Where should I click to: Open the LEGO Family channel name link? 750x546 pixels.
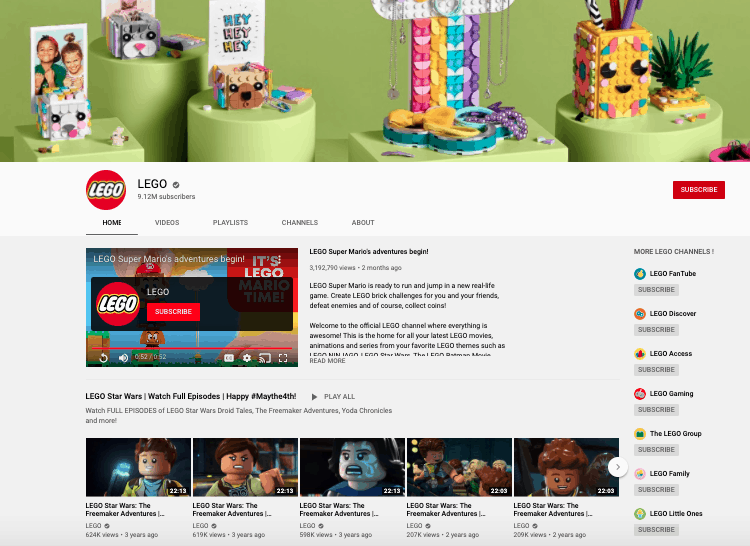tap(670, 474)
